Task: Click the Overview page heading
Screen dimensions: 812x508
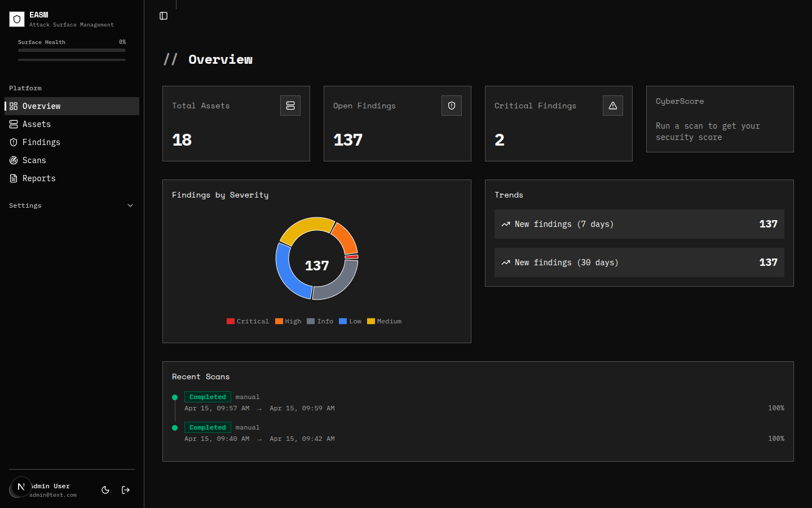Action: pos(220,60)
